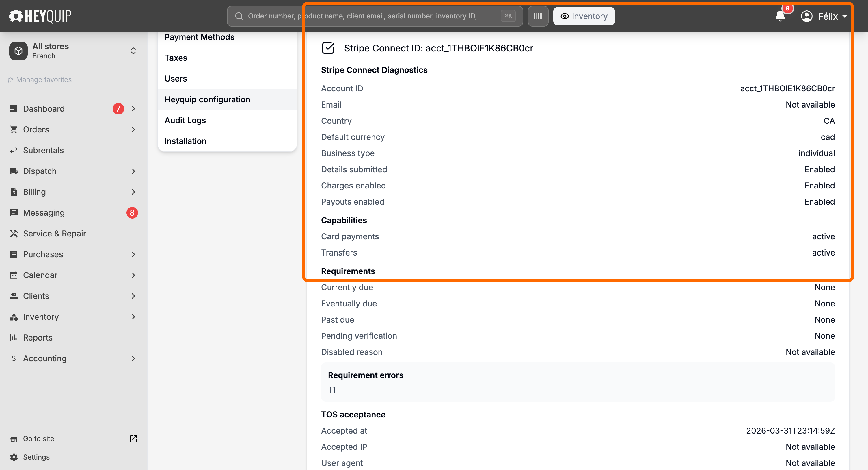The width and height of the screenshot is (868, 470).
Task: Click the Reports chart icon
Action: click(14, 338)
